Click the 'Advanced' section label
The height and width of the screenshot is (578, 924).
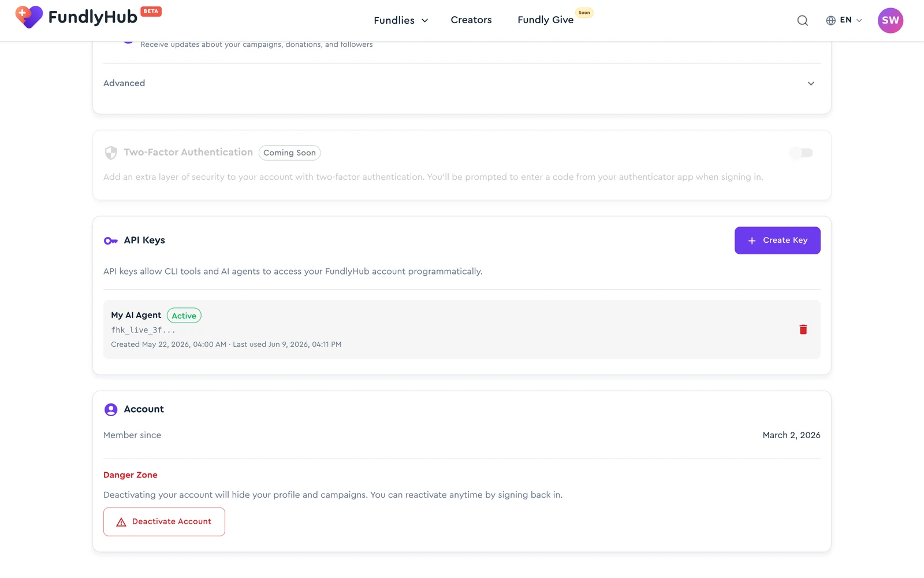[x=124, y=83]
